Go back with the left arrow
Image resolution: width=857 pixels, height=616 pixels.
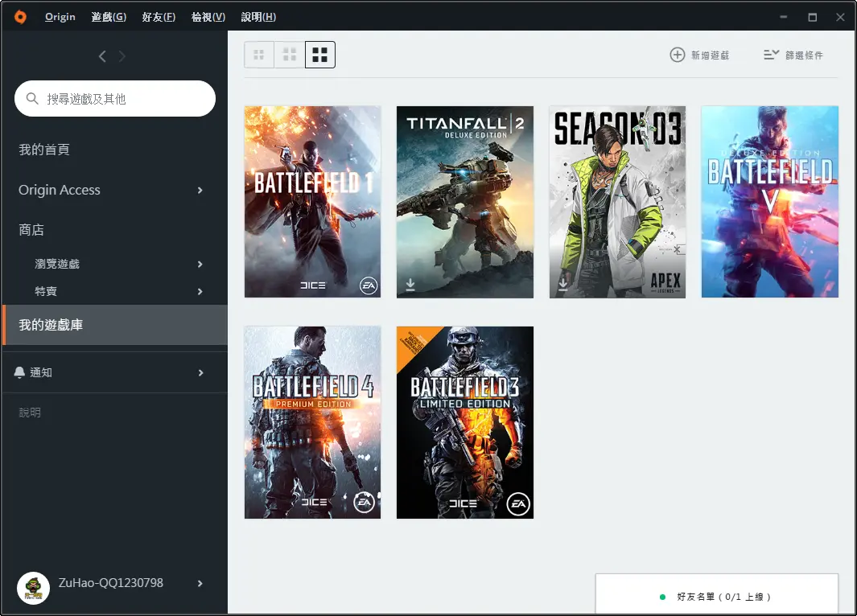[x=102, y=56]
